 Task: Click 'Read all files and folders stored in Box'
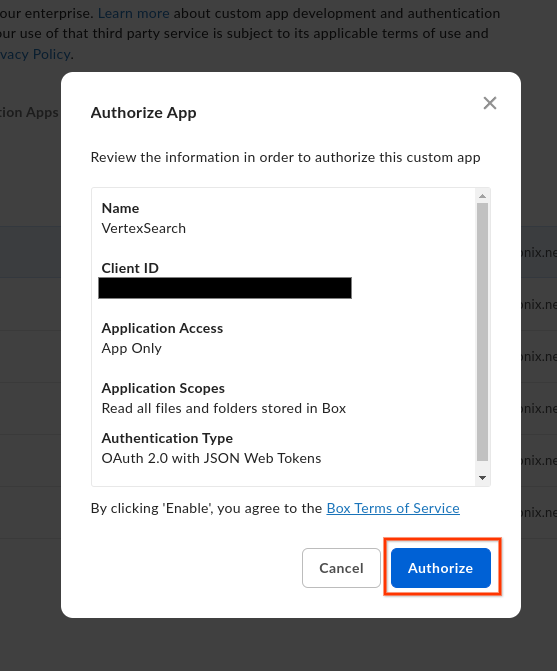click(x=223, y=408)
